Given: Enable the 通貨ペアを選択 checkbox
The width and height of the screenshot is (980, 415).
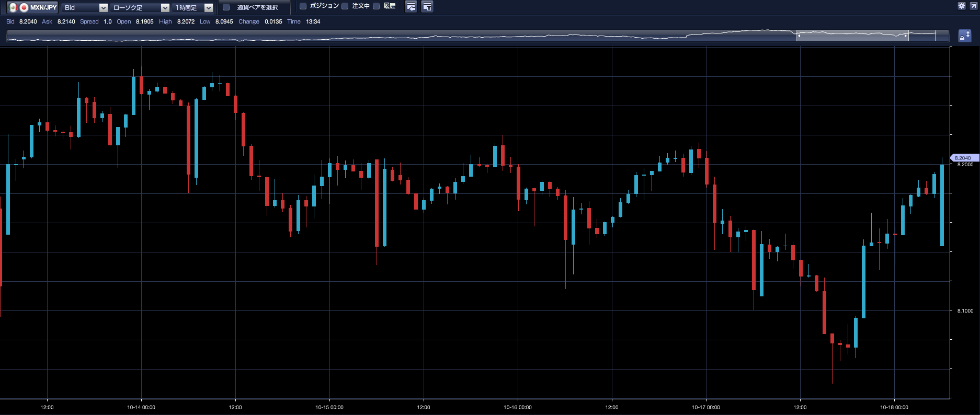Looking at the screenshot, I should 226,7.
